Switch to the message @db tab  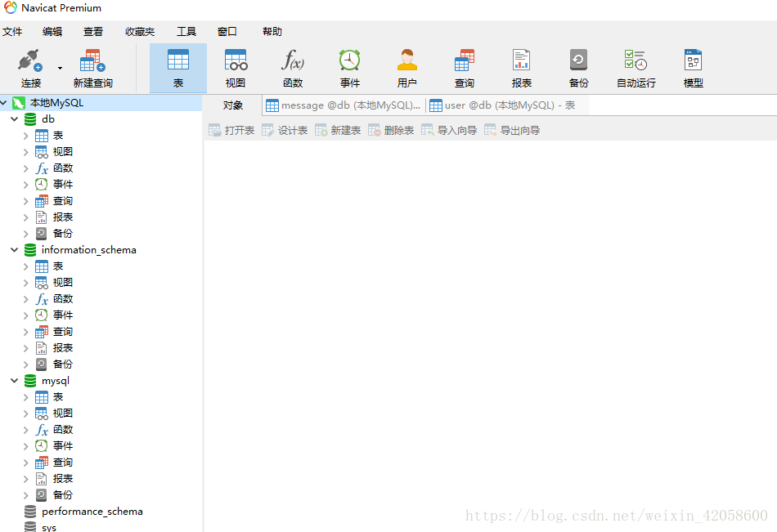(x=344, y=105)
